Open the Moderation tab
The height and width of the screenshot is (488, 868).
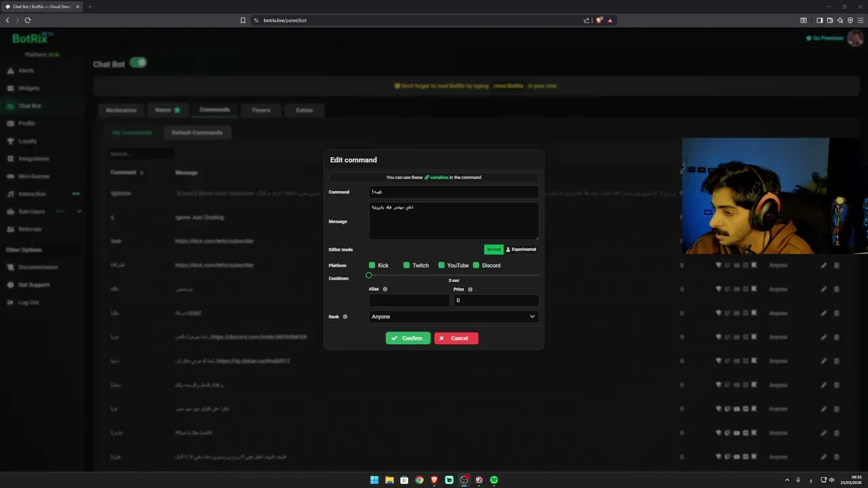121,110
